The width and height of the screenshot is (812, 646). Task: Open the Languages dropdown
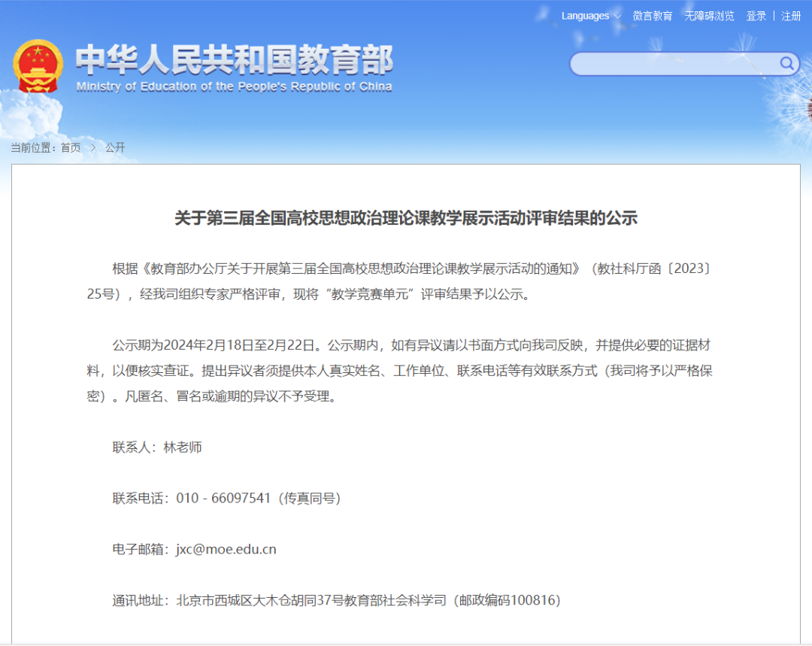pyautogui.click(x=591, y=16)
